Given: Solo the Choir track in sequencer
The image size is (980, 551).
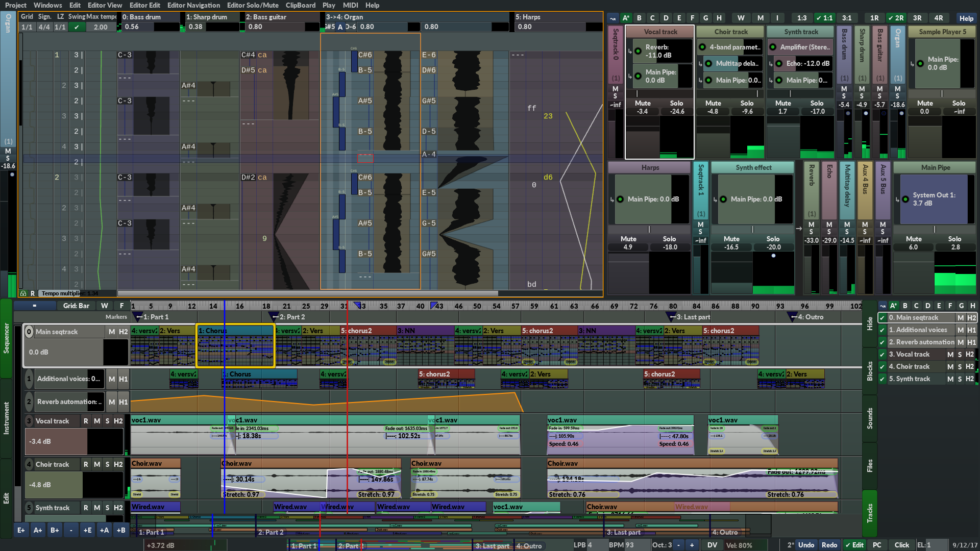Looking at the screenshot, I should tap(107, 464).
